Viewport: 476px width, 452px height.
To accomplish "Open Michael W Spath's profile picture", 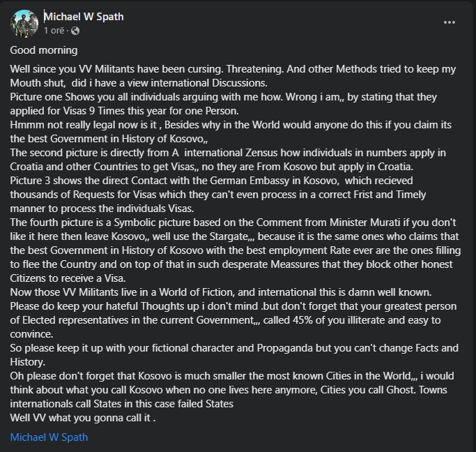I will point(24,24).
